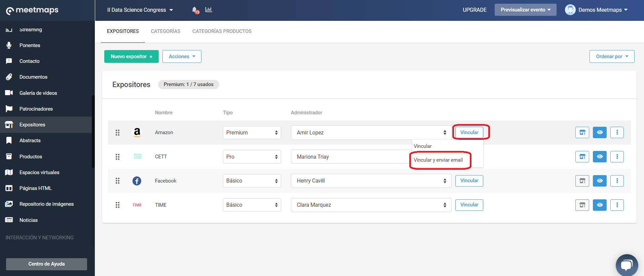Viewport: 644px width, 276px height.
Task: Open Demos Meetmaps account menu
Action: click(x=596, y=10)
